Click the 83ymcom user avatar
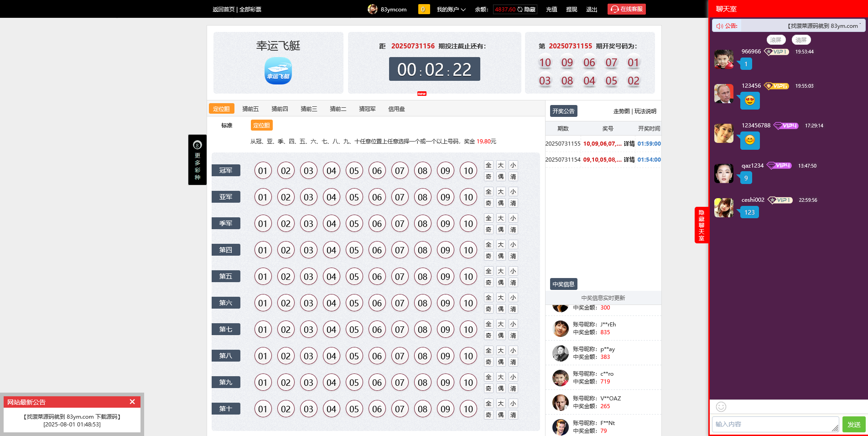 coord(372,9)
